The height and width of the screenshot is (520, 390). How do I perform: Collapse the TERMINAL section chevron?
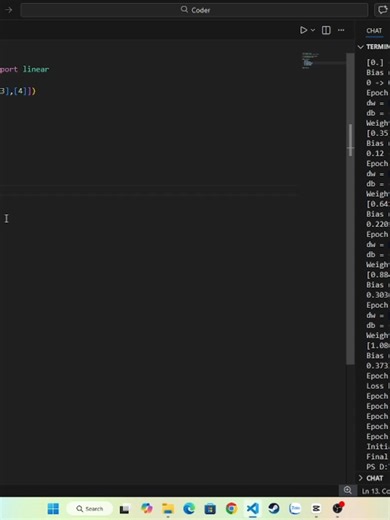click(360, 47)
